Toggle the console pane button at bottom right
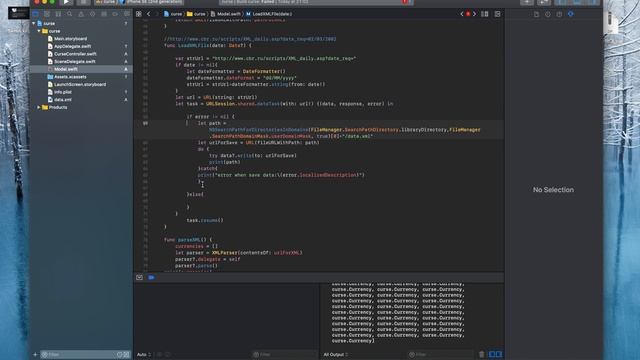The width and height of the screenshot is (640, 360). click(499, 354)
